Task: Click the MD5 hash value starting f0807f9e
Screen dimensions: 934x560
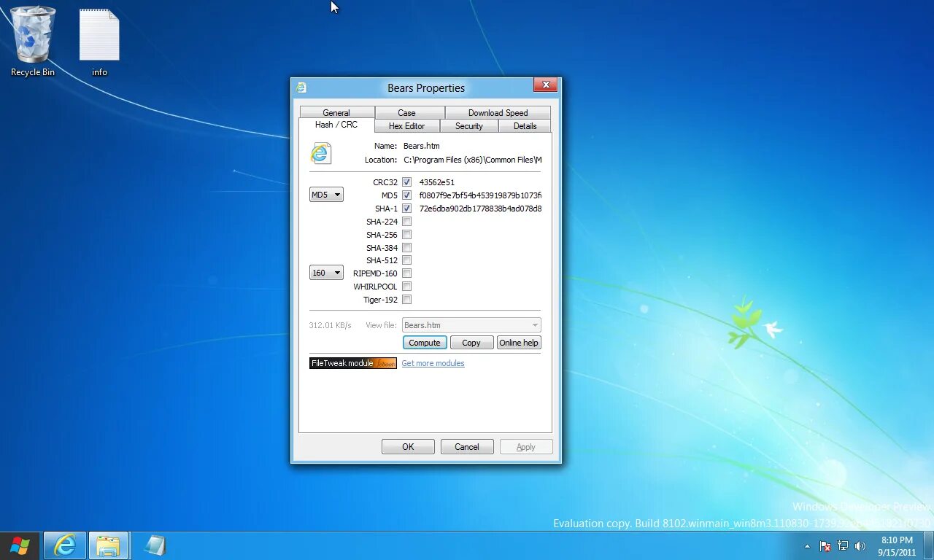Action: pos(480,195)
